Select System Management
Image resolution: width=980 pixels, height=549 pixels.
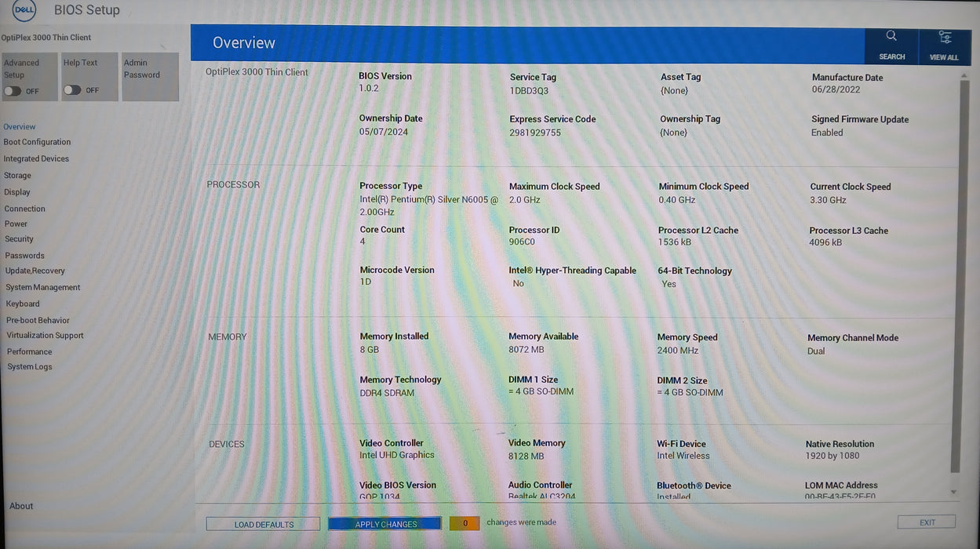[x=43, y=287]
